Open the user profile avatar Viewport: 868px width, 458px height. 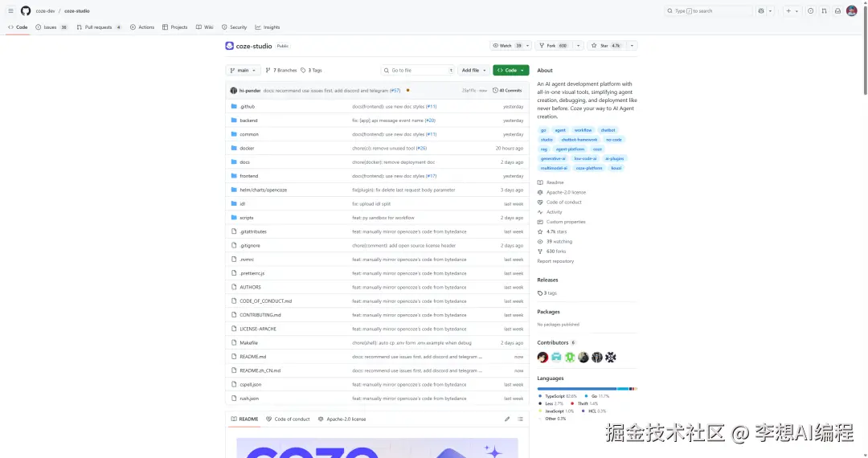tap(852, 10)
